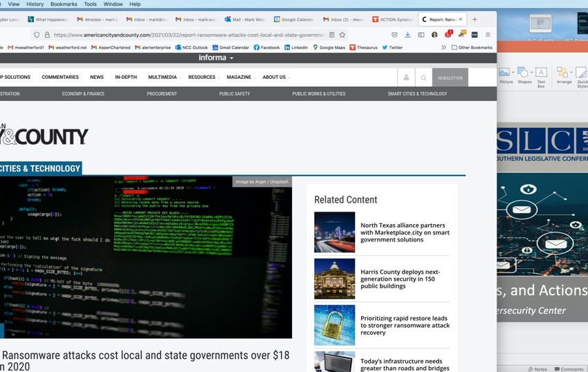
Task: Click the NEWSLETTER button
Action: 450,77
